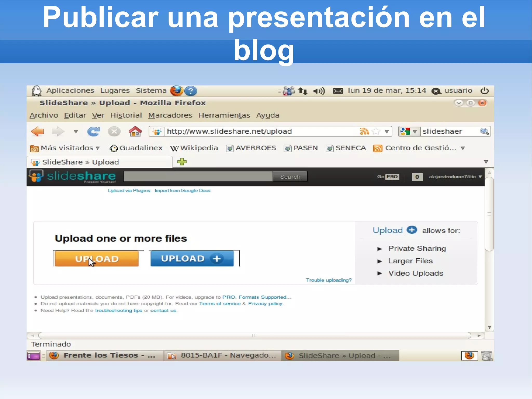Click the search magnifier icon in search box
This screenshot has height=399, width=532.
coord(484,131)
